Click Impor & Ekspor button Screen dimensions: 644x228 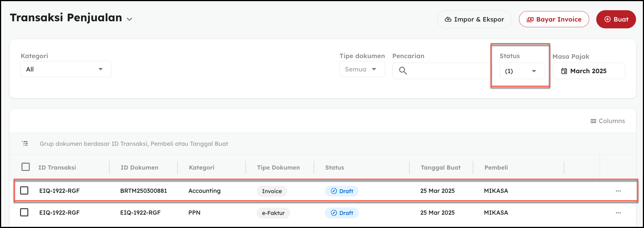(x=474, y=19)
